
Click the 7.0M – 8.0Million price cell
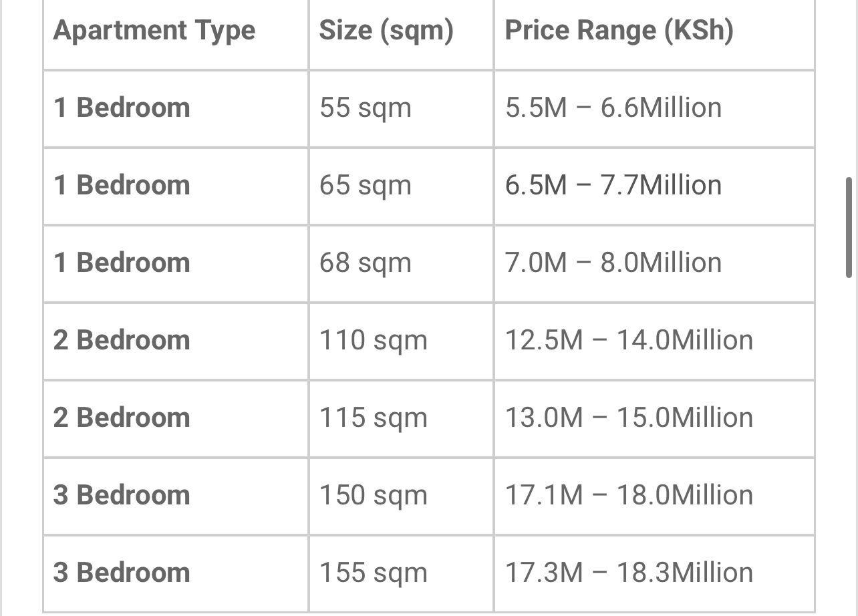pos(613,263)
